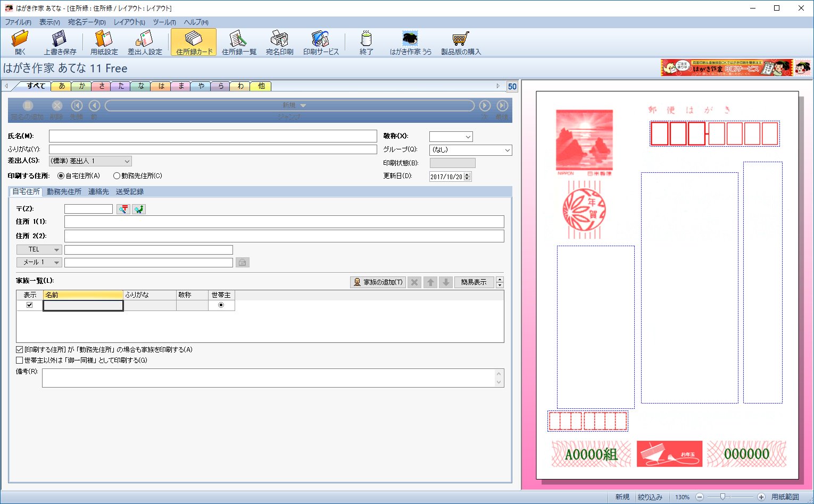Click the はがき作家 印刷サービス banner
This screenshot has height=504, width=814.
tap(727, 68)
